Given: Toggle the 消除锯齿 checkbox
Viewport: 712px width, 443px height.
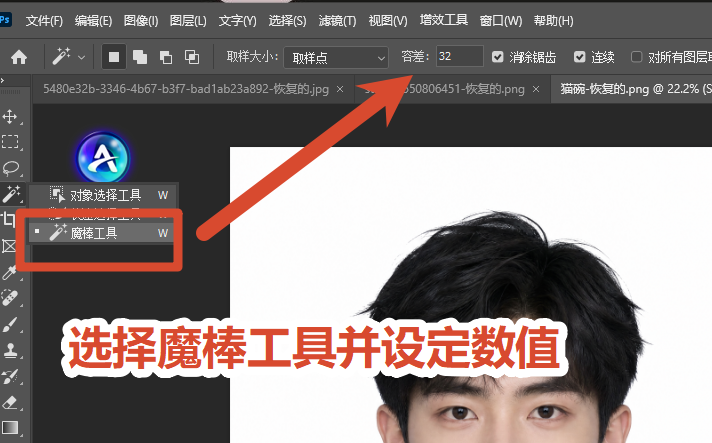Looking at the screenshot, I should (498, 57).
